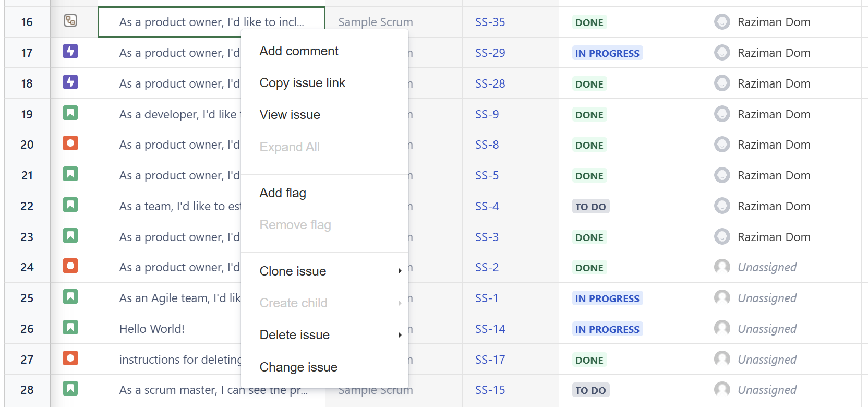Image resolution: width=868 pixels, height=407 pixels.
Task: Click the bug icon in row 20
Action: 70,143
